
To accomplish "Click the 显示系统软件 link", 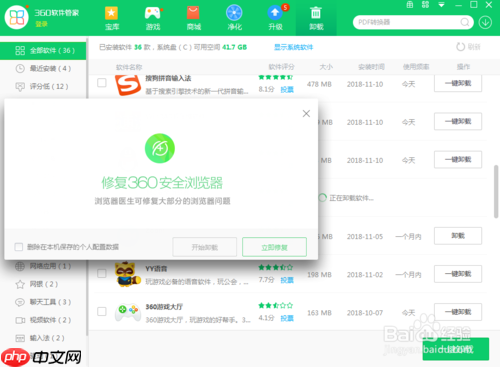I will click(293, 47).
